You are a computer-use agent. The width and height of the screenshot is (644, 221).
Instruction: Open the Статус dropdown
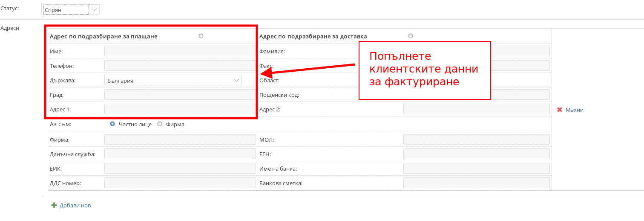(66, 9)
